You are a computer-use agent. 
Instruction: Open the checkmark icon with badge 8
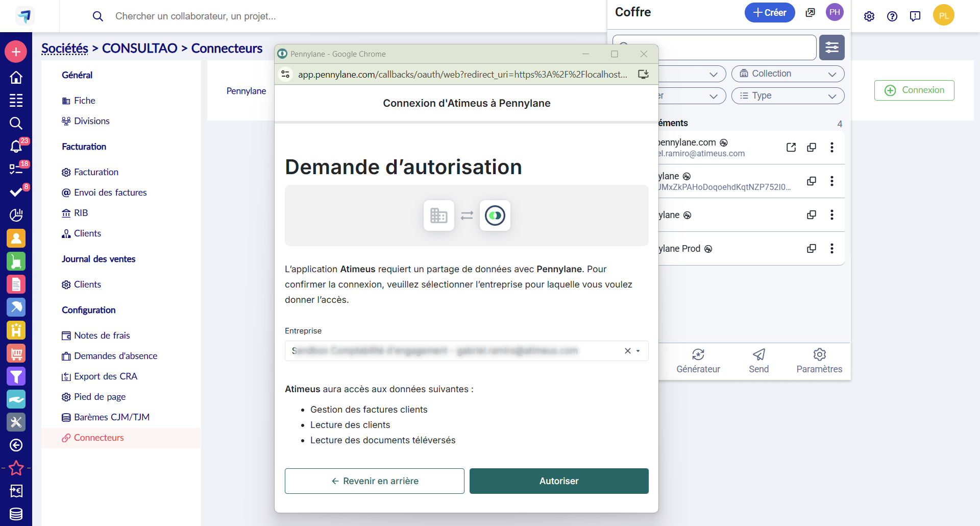(17, 192)
